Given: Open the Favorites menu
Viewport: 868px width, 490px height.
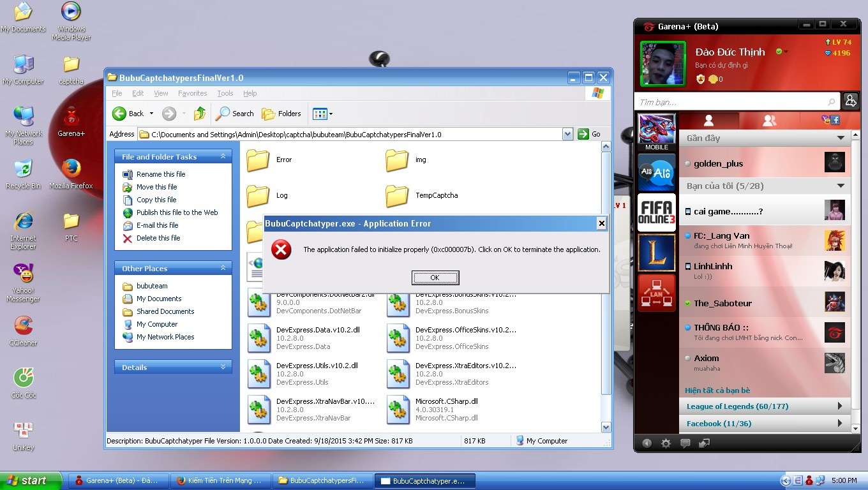Looking at the screenshot, I should coord(192,93).
